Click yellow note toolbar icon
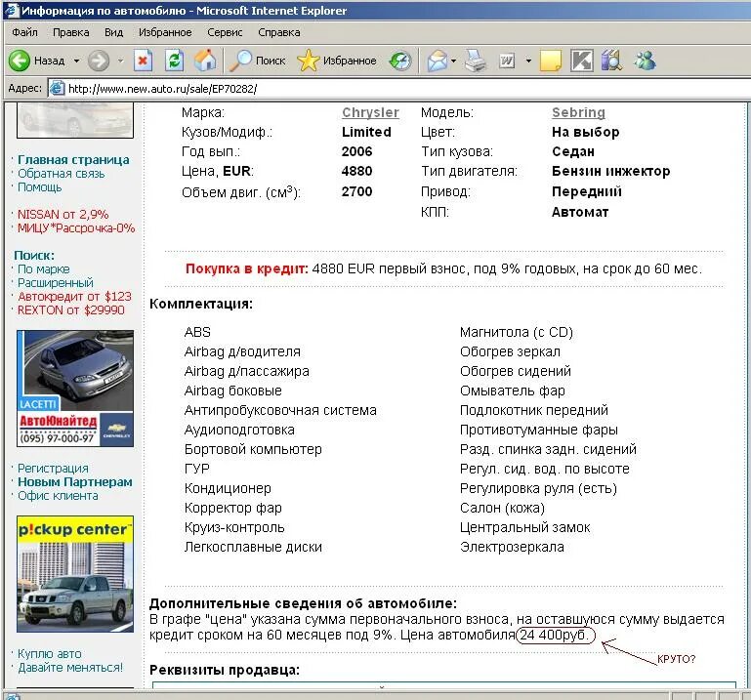751x700 pixels. [x=551, y=61]
